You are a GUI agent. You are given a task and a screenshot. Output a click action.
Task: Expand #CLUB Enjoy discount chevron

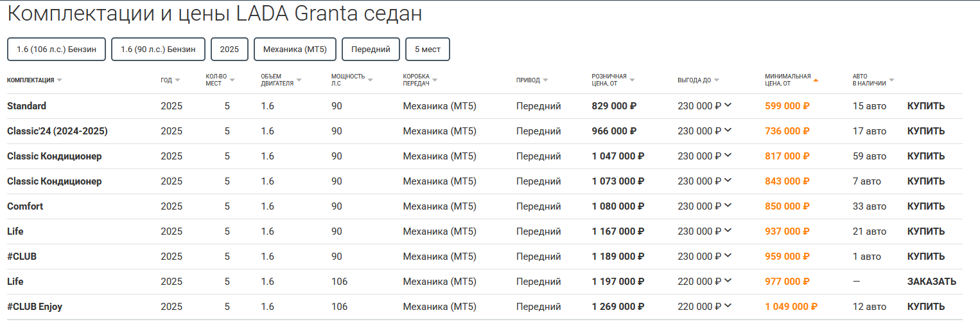coord(728,305)
